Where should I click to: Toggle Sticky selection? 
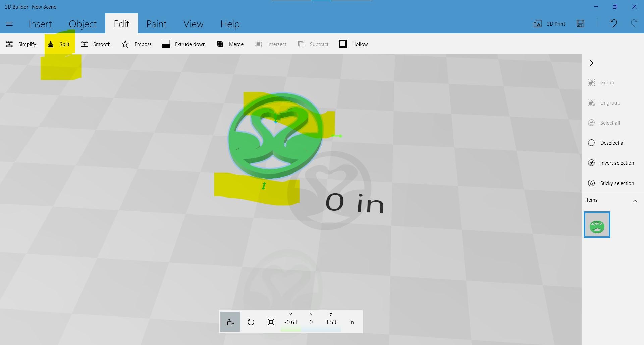click(x=611, y=183)
